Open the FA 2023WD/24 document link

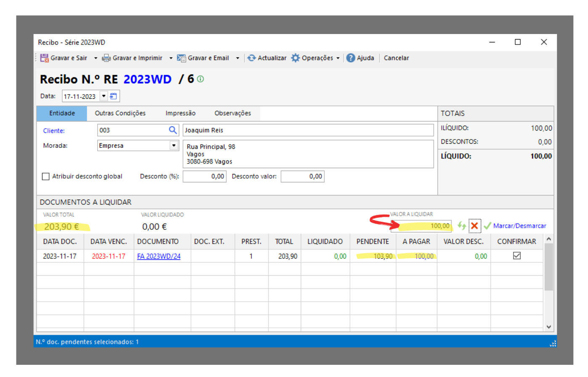[159, 256]
